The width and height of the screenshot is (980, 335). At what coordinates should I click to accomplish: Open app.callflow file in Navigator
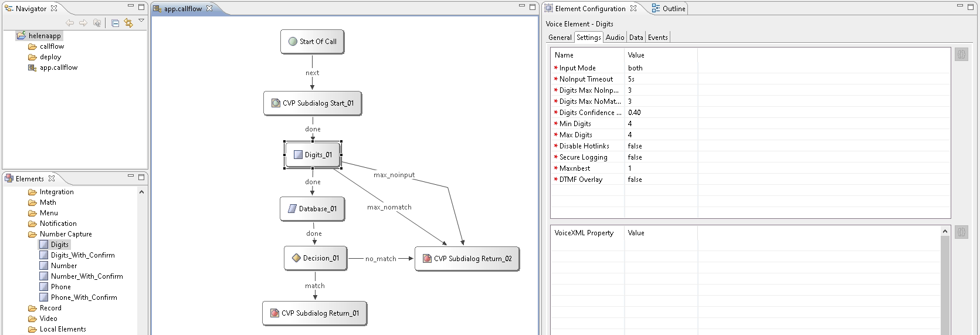coord(58,67)
